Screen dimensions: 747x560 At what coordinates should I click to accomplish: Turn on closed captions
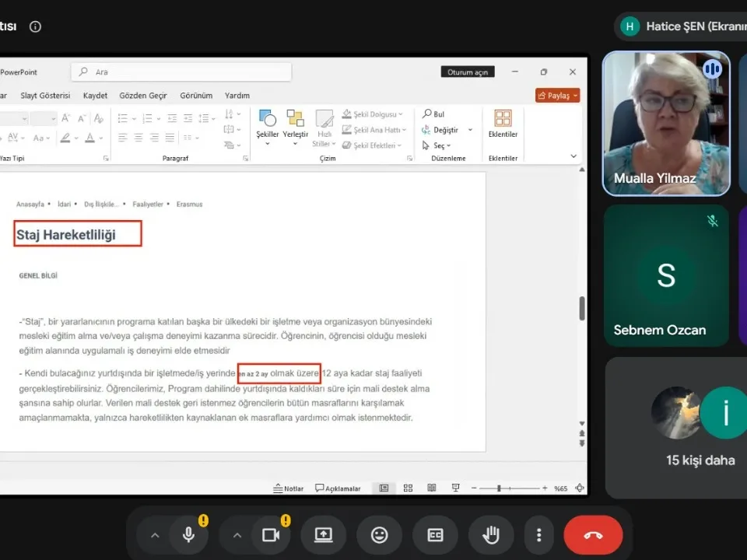coord(435,535)
